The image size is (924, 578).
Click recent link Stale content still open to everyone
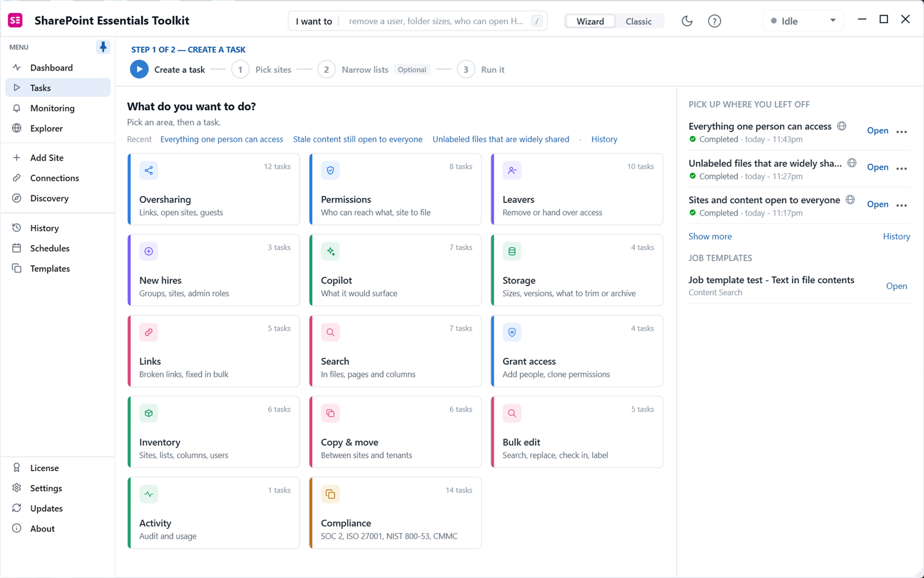coord(357,139)
